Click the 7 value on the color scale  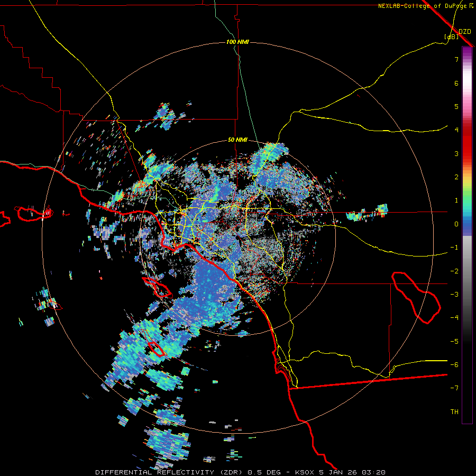pos(456,59)
